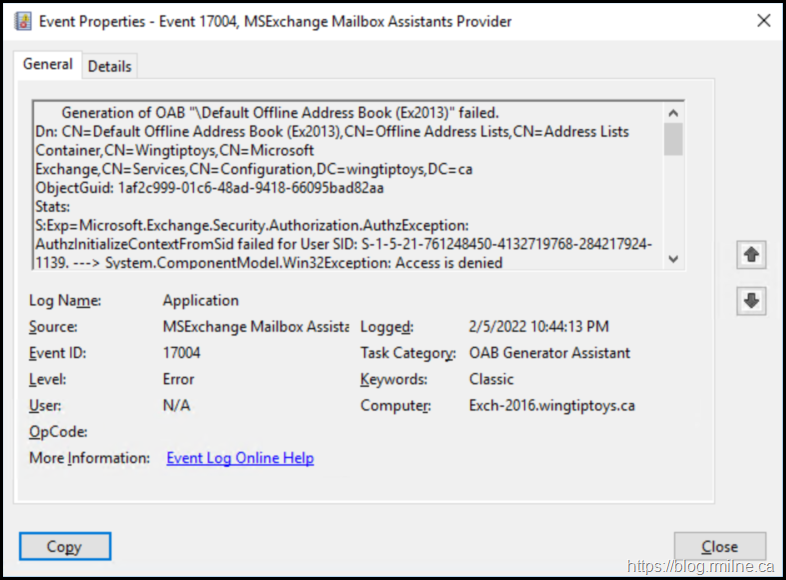Select the General tab
This screenshot has height=580, width=786.
point(48,64)
